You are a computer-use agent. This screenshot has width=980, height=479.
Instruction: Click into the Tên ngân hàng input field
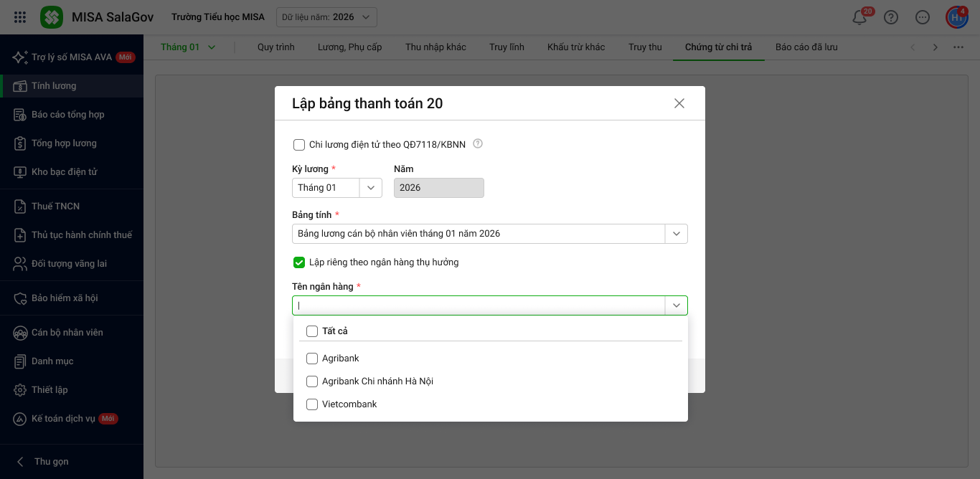coord(479,305)
